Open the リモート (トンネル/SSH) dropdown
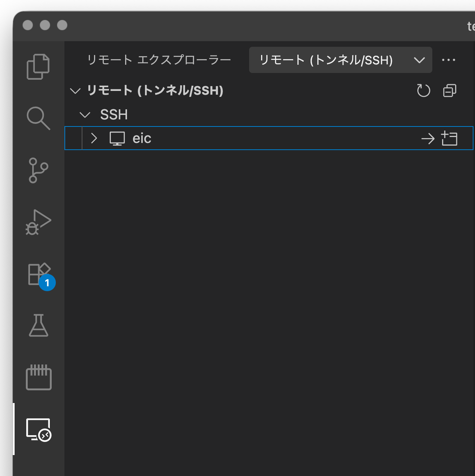This screenshot has width=475, height=476. (x=340, y=60)
